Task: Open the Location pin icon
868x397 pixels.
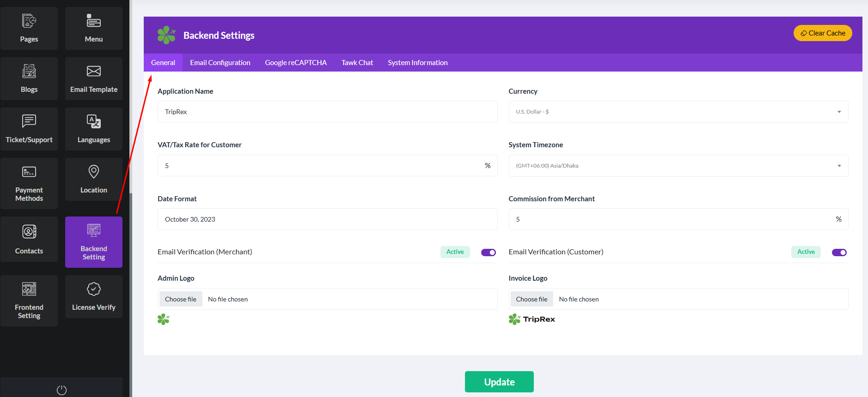Action: [x=94, y=172]
